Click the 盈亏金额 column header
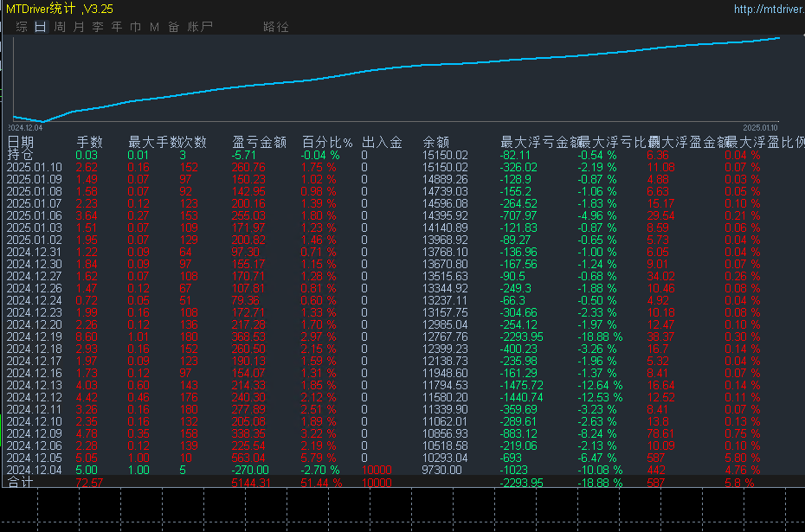The image size is (805, 532). (260, 142)
